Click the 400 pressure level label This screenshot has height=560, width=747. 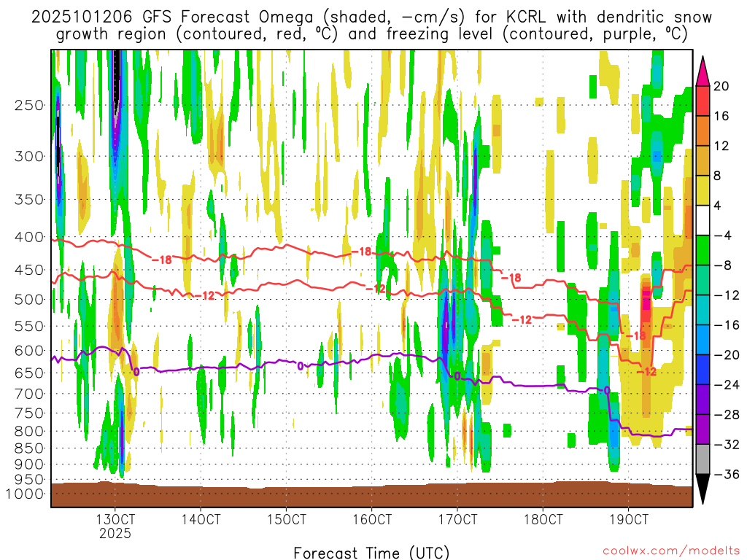[x=29, y=237]
